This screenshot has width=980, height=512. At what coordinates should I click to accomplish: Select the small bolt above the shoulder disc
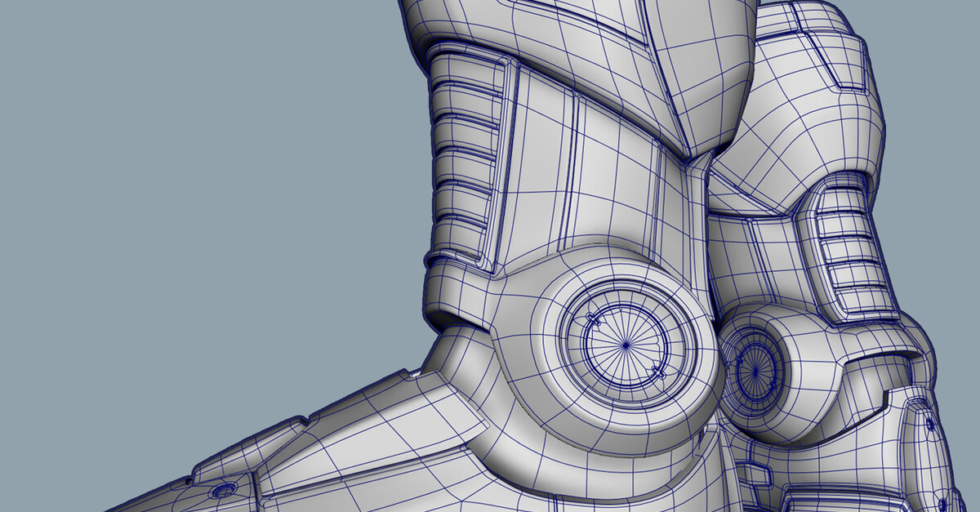[590, 318]
